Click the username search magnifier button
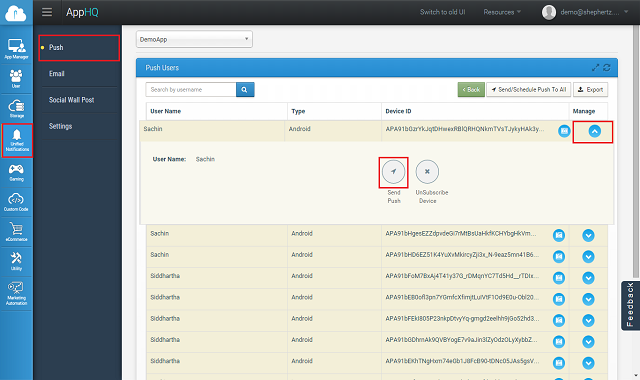The width and height of the screenshot is (640, 380). click(245, 89)
